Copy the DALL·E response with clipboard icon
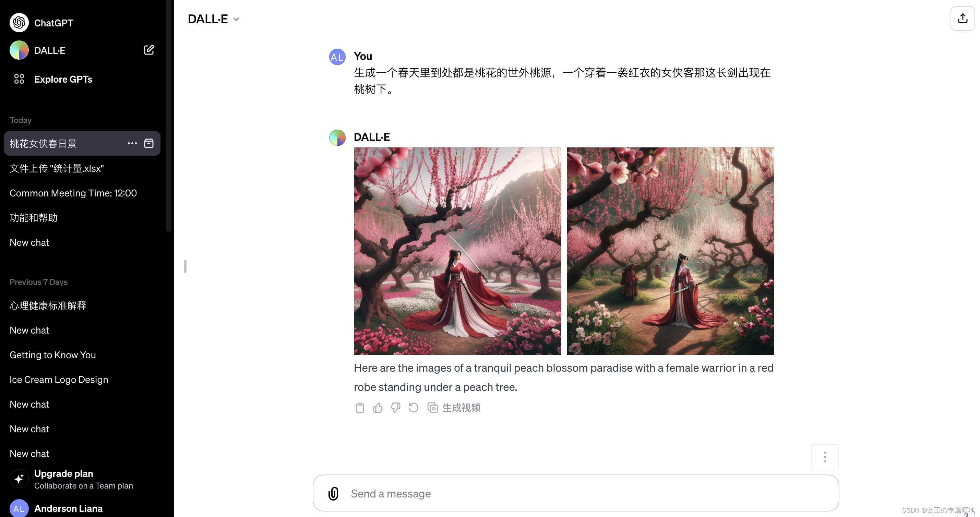Image resolution: width=980 pixels, height=517 pixels. 360,408
